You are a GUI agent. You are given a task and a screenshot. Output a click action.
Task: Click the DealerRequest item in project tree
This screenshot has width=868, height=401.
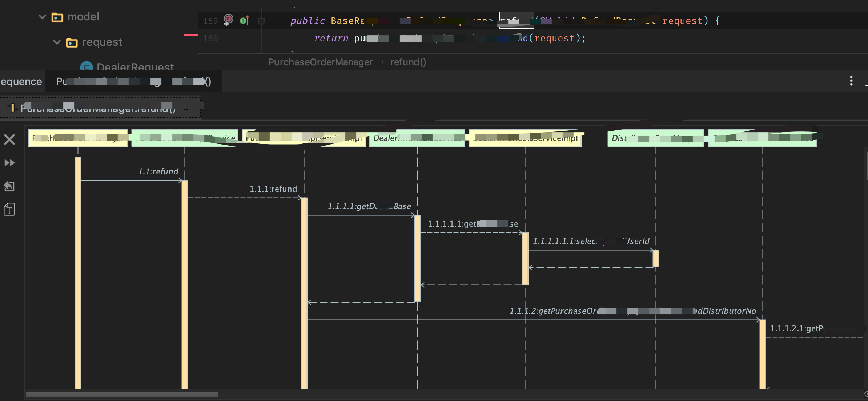click(135, 67)
